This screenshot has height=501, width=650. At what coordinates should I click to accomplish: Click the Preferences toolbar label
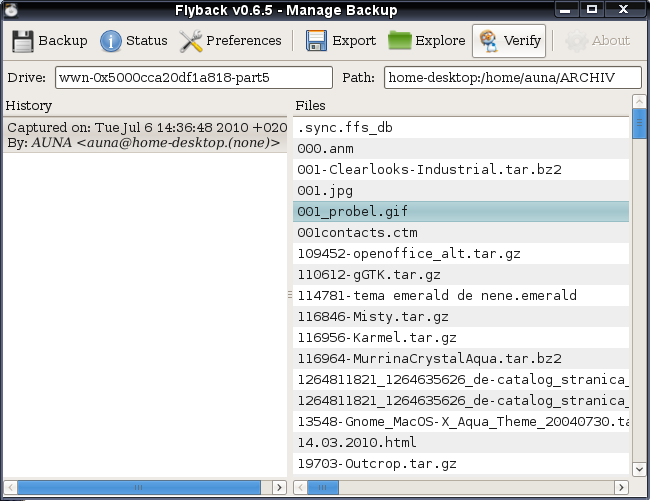click(x=244, y=41)
